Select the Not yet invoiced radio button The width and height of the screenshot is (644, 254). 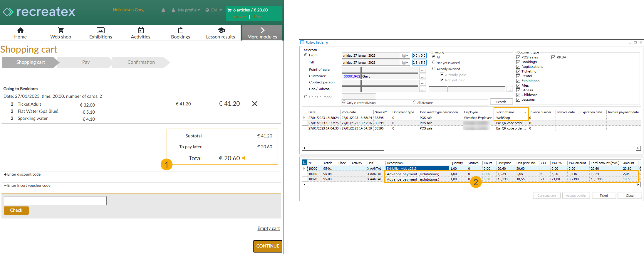(434, 63)
